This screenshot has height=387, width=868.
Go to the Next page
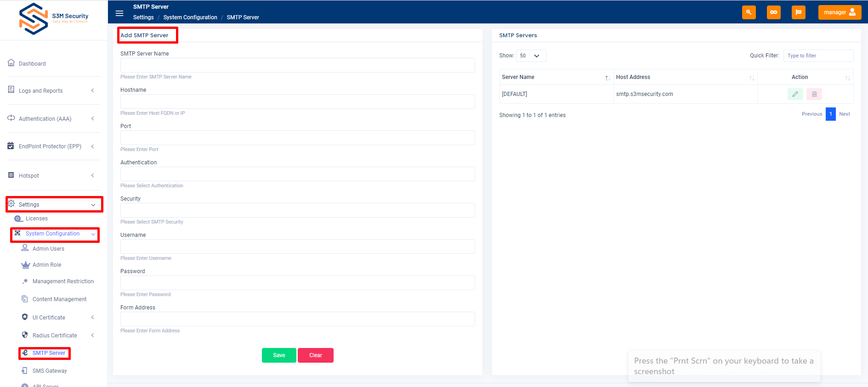(845, 114)
